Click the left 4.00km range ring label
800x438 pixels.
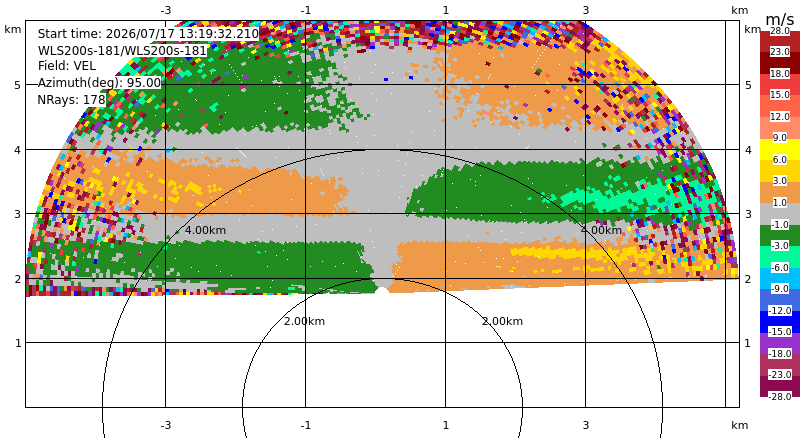click(x=205, y=230)
